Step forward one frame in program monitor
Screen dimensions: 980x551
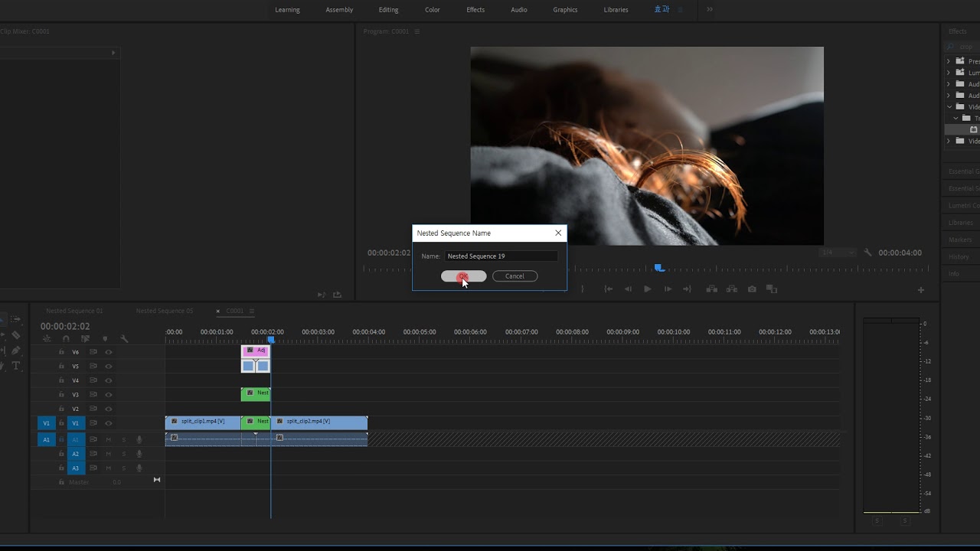click(x=668, y=289)
